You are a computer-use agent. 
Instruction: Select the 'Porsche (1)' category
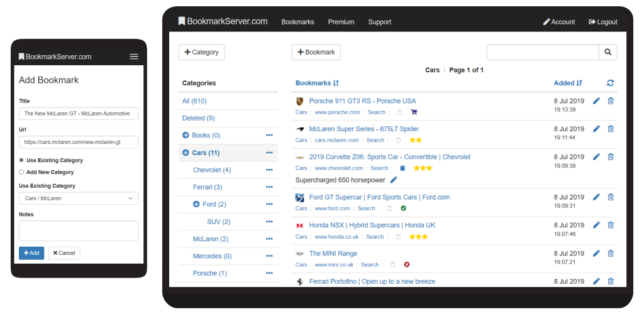210,273
